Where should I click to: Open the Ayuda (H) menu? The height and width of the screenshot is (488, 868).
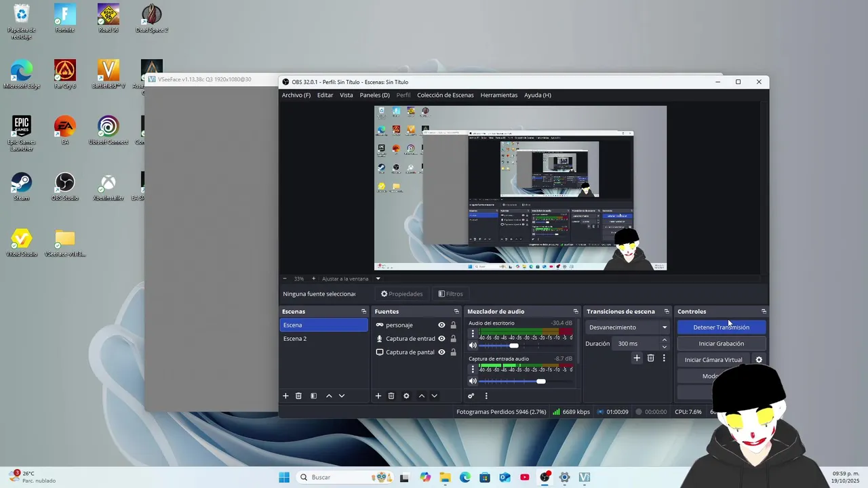tap(538, 95)
